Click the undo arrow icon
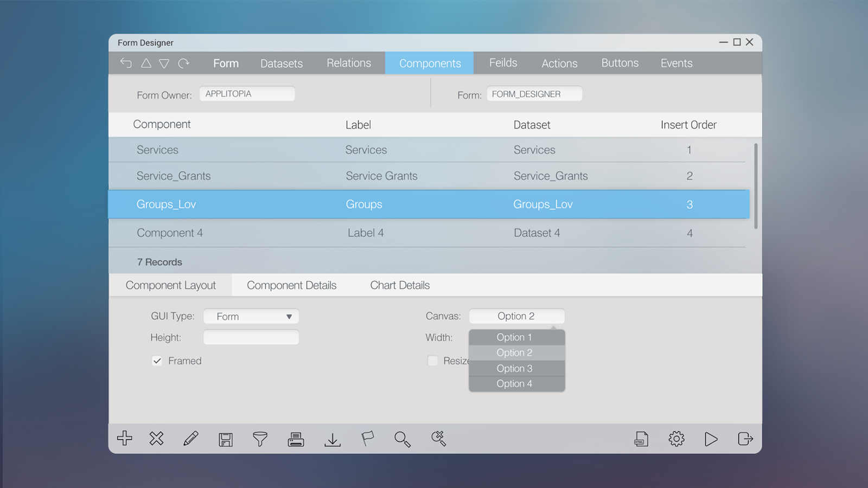Image resolution: width=868 pixels, height=488 pixels. [x=126, y=63]
